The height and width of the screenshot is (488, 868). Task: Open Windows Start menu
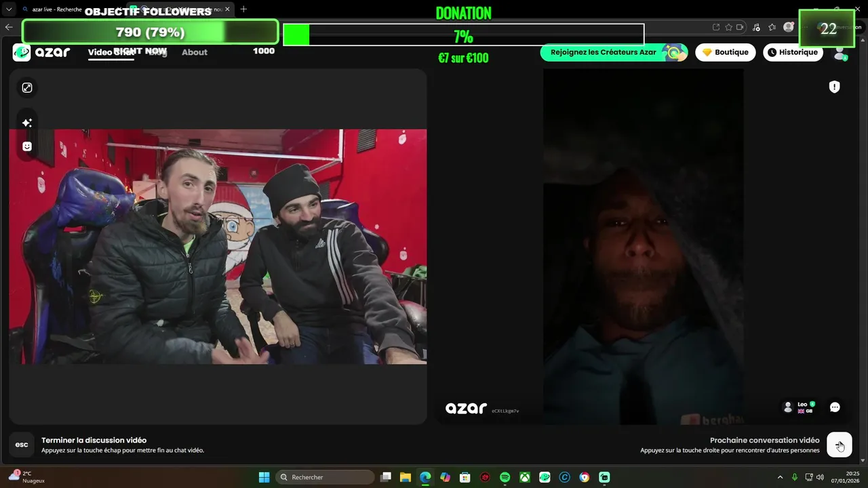pyautogui.click(x=264, y=477)
